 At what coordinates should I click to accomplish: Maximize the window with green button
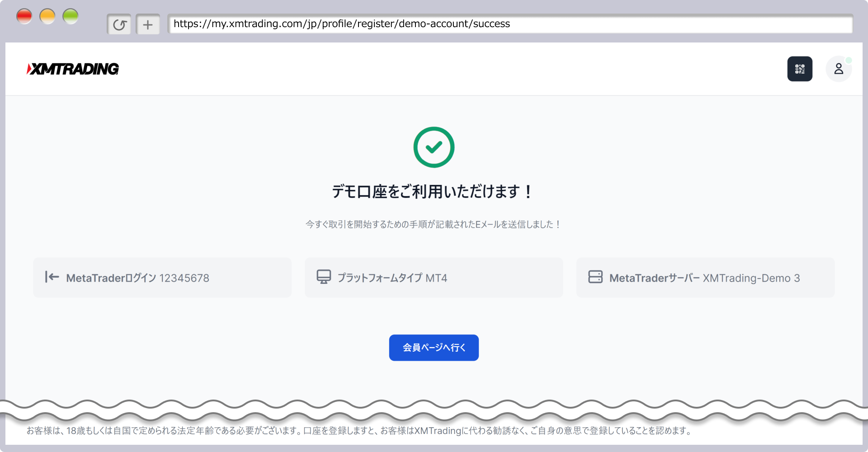71,16
